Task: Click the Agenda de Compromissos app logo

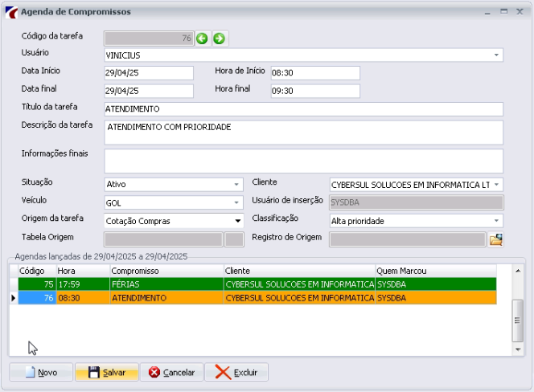Action: pyautogui.click(x=11, y=12)
